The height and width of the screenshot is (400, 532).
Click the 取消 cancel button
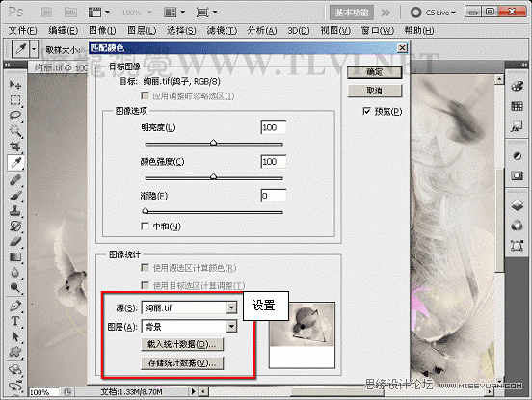click(375, 91)
